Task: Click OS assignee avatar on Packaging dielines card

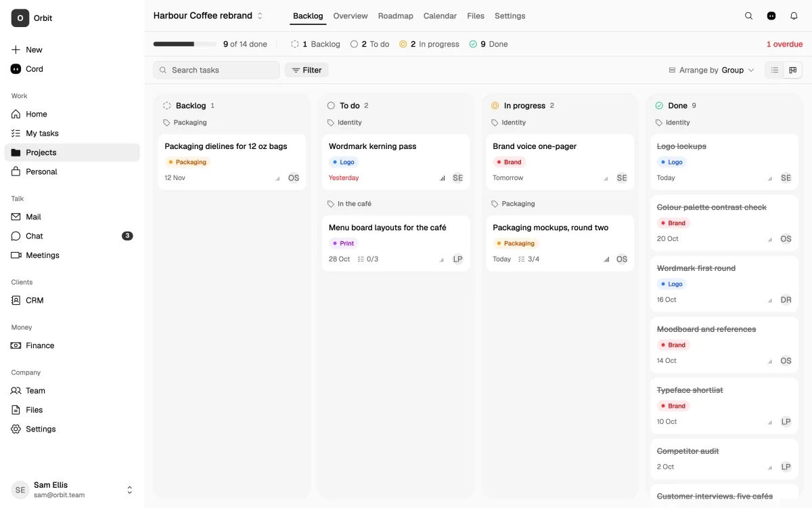Action: [294, 178]
